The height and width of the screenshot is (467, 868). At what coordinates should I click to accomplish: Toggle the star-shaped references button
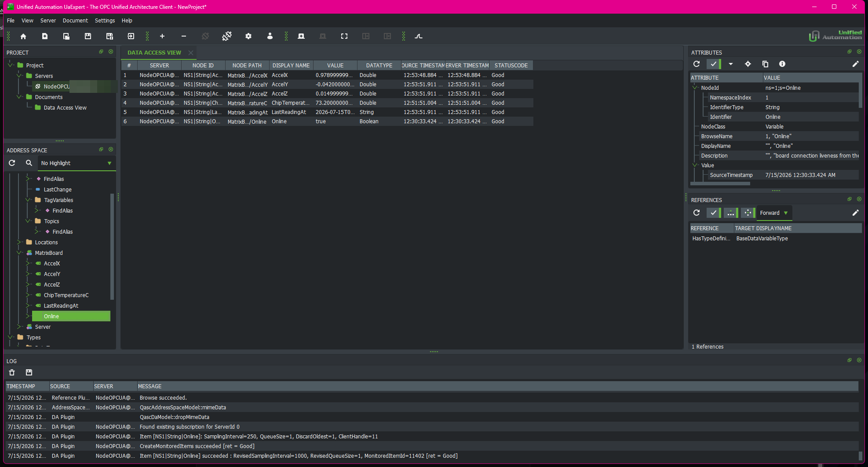[x=748, y=213]
